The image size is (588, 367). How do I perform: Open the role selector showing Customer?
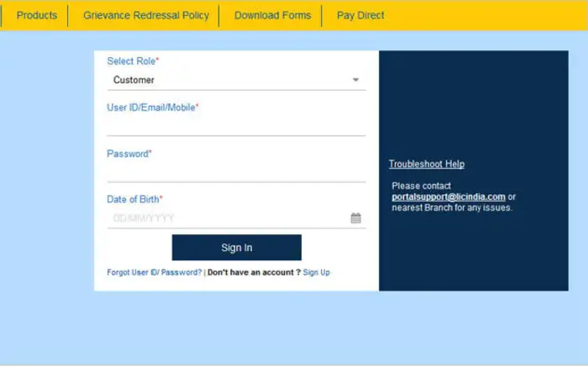coord(227,80)
